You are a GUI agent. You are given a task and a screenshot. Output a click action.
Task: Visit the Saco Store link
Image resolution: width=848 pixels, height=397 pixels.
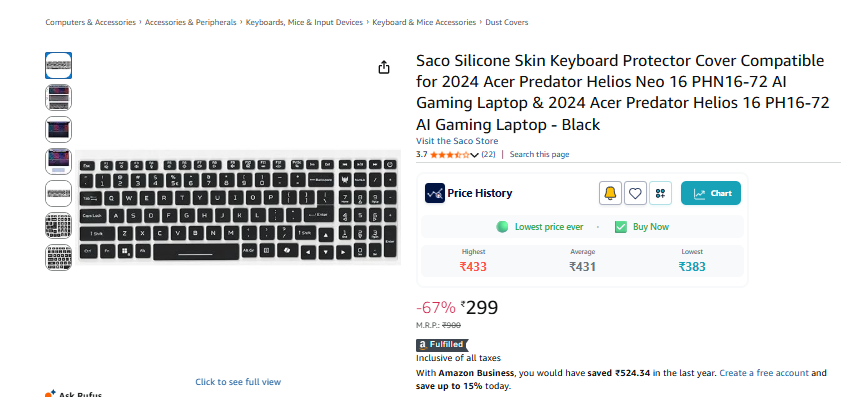[457, 141]
